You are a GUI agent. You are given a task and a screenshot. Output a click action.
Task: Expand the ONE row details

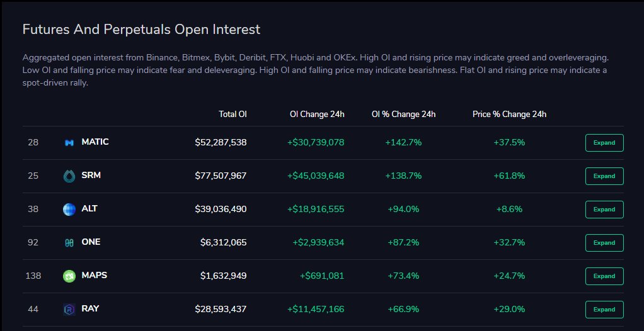pos(604,243)
